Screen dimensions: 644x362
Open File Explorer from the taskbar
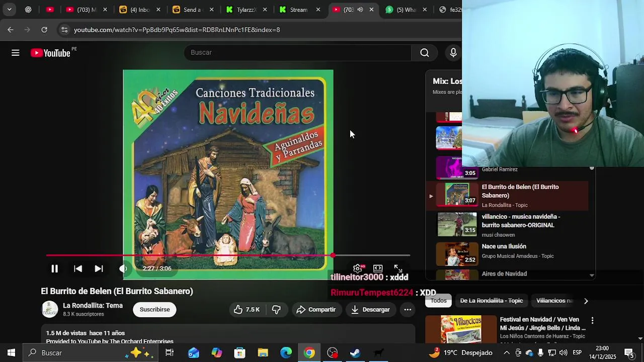click(x=263, y=353)
